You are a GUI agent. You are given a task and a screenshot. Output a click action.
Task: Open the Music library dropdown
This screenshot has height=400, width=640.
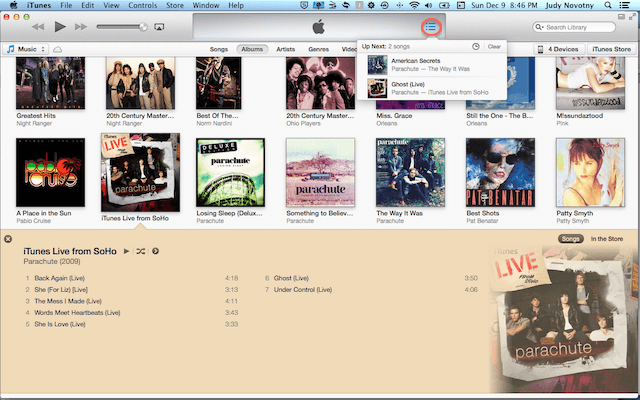pyautogui.click(x=26, y=49)
